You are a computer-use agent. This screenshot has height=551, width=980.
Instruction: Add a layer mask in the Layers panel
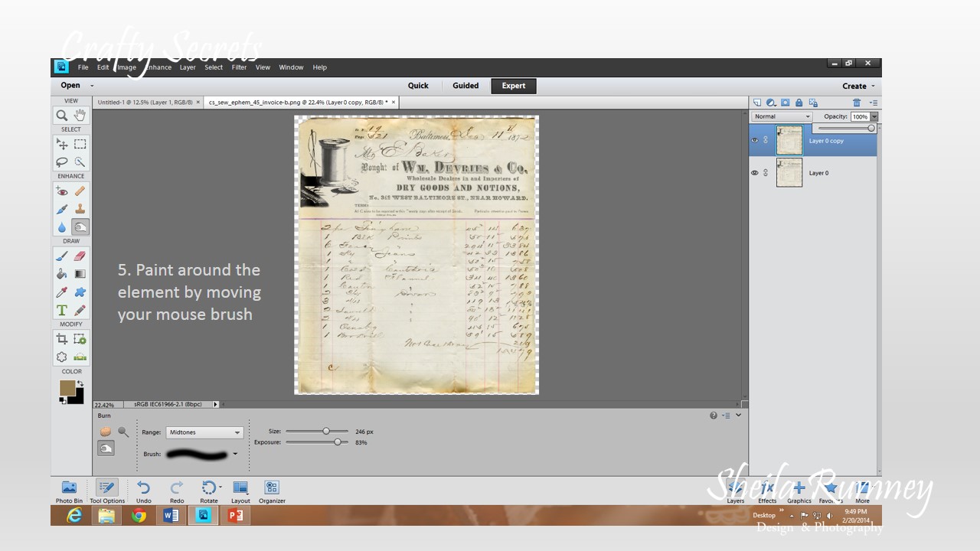pyautogui.click(x=785, y=103)
